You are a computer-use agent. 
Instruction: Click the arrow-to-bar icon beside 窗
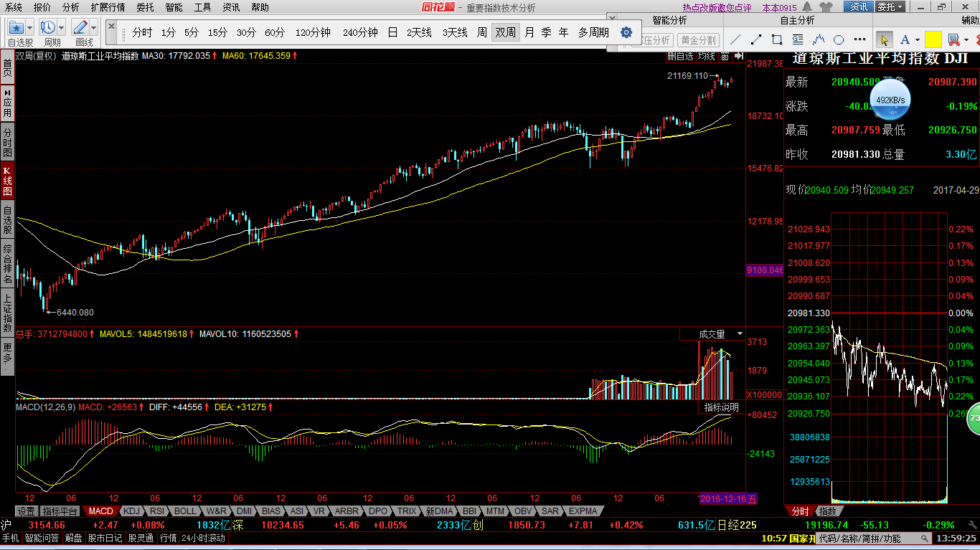tap(738, 56)
